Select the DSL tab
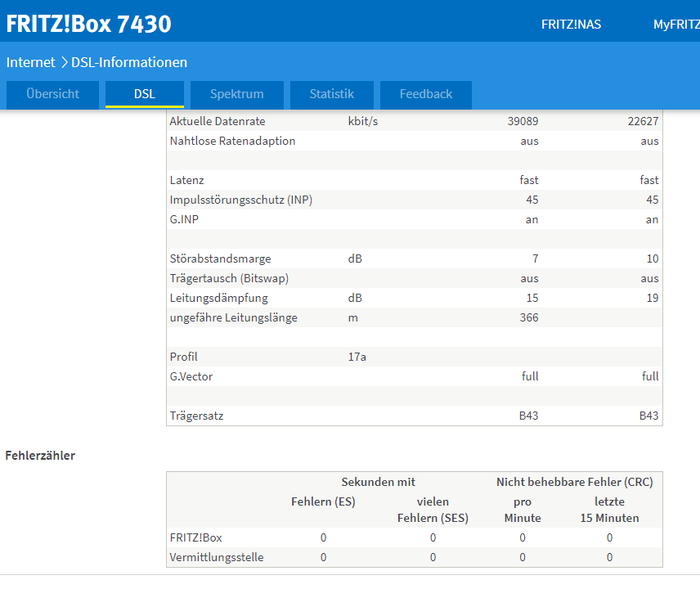The width and height of the screenshot is (700, 589). (144, 94)
